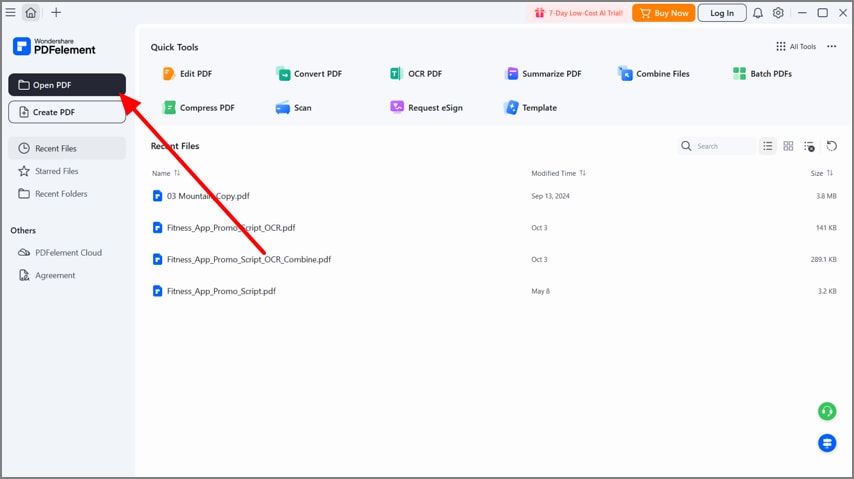Click the Open PDF button
The image size is (854, 479).
67,85
